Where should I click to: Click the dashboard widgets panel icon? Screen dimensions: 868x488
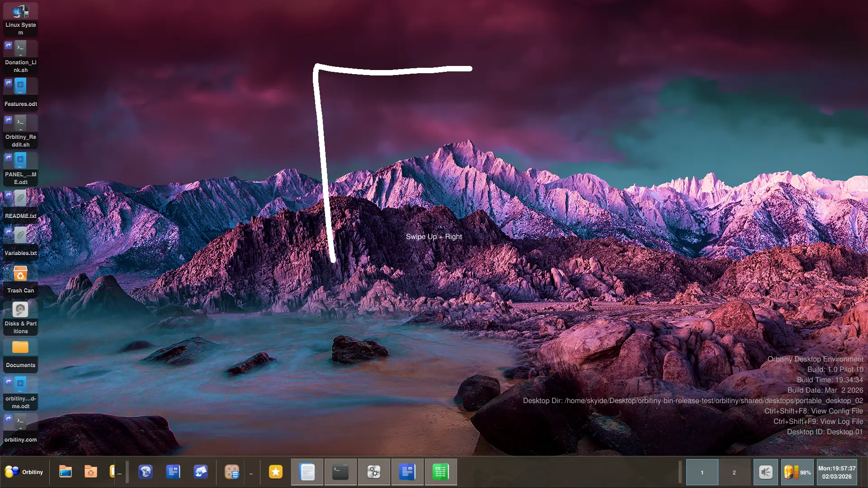pyautogui.click(x=232, y=472)
